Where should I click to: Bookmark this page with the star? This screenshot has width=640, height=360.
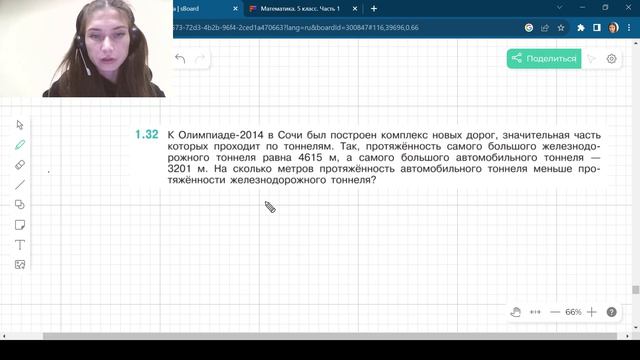[x=561, y=28]
